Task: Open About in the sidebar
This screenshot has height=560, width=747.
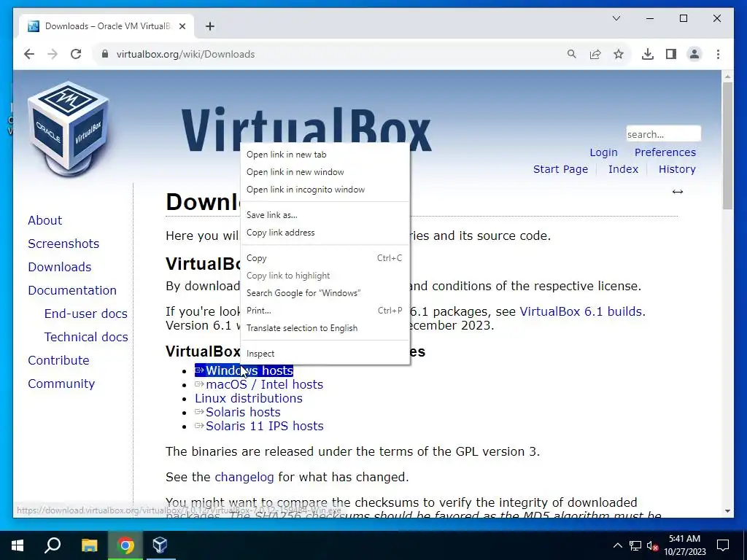Action: (x=44, y=220)
